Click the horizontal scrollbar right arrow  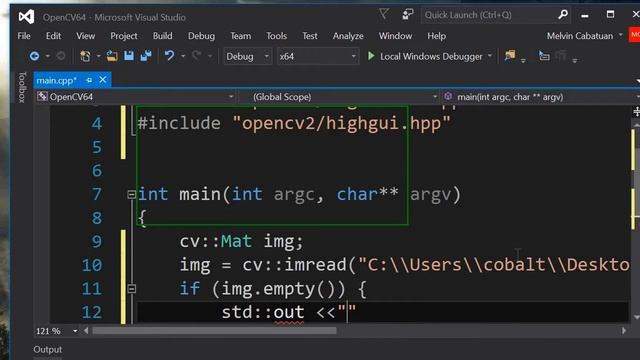(x=624, y=331)
